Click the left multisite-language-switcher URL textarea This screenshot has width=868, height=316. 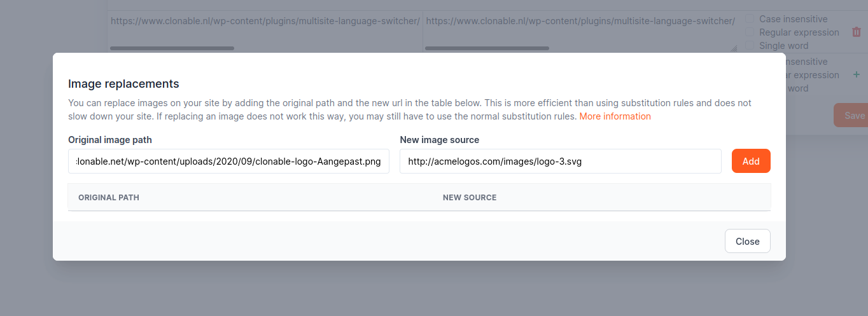point(265,29)
